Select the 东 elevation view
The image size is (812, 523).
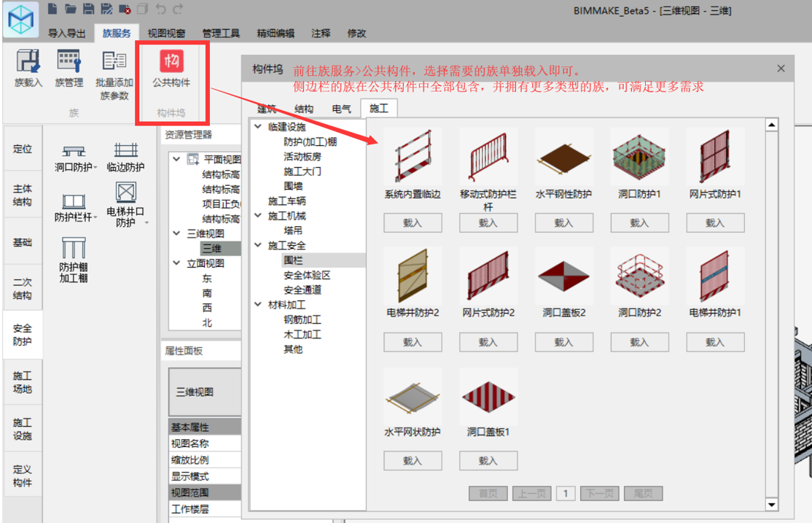click(x=207, y=279)
